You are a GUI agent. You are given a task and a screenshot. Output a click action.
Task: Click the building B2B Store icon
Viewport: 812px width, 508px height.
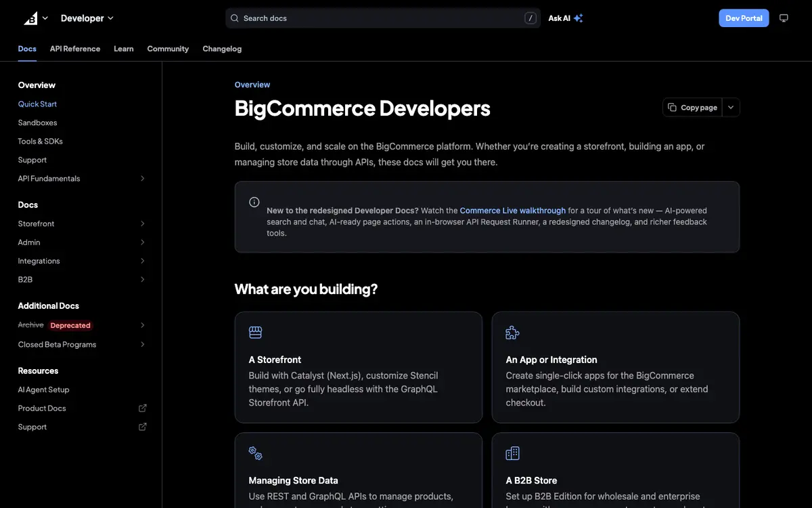pos(512,453)
